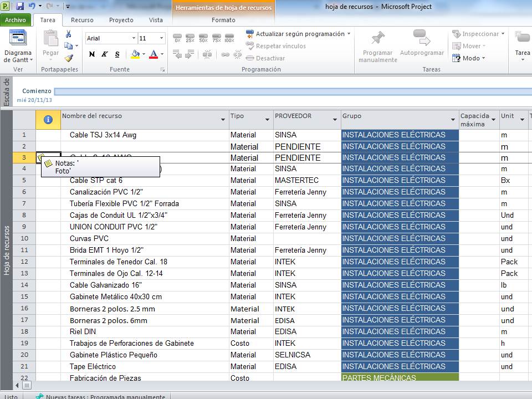The height and width of the screenshot is (399, 532).
Task: Toggle underline formatting (S)
Action: (x=117, y=54)
